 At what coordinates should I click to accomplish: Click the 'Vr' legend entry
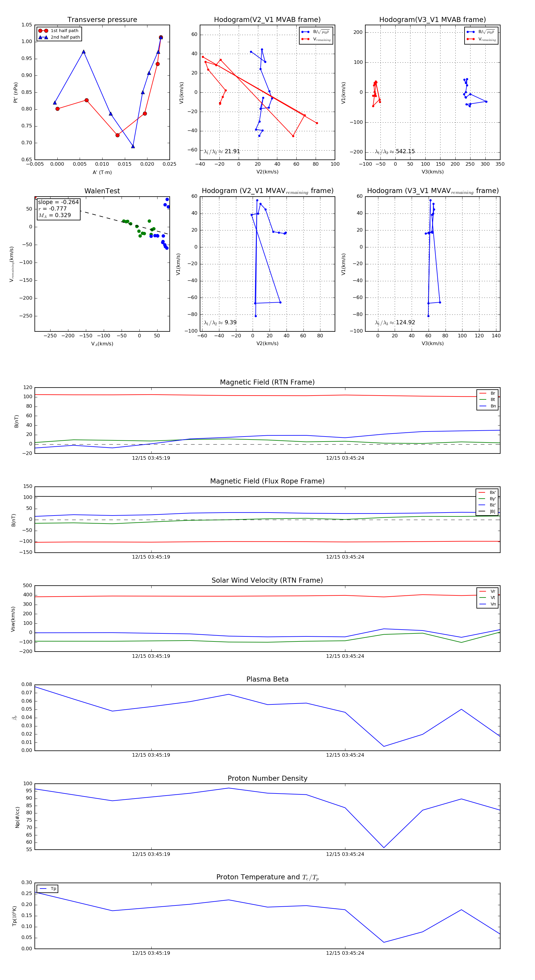(x=487, y=591)
